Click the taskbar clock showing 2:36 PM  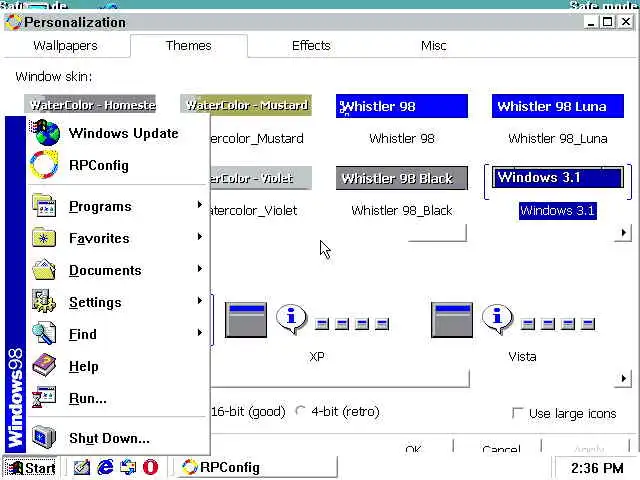(597, 468)
